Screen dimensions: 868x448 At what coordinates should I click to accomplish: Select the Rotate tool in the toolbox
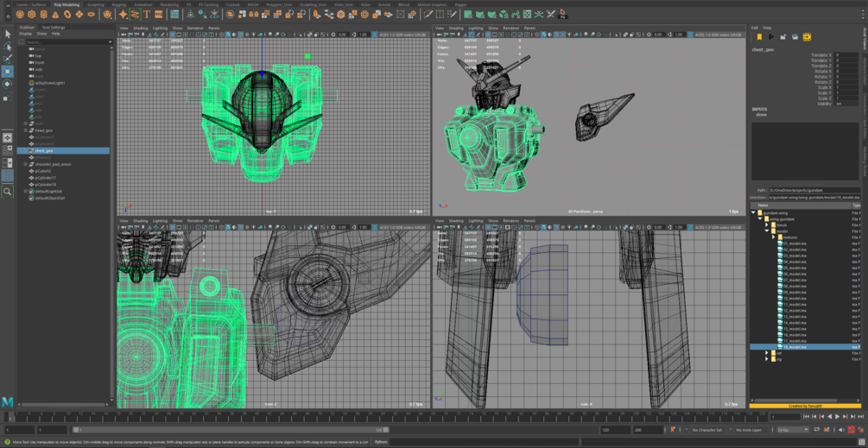pyautogui.click(x=7, y=84)
